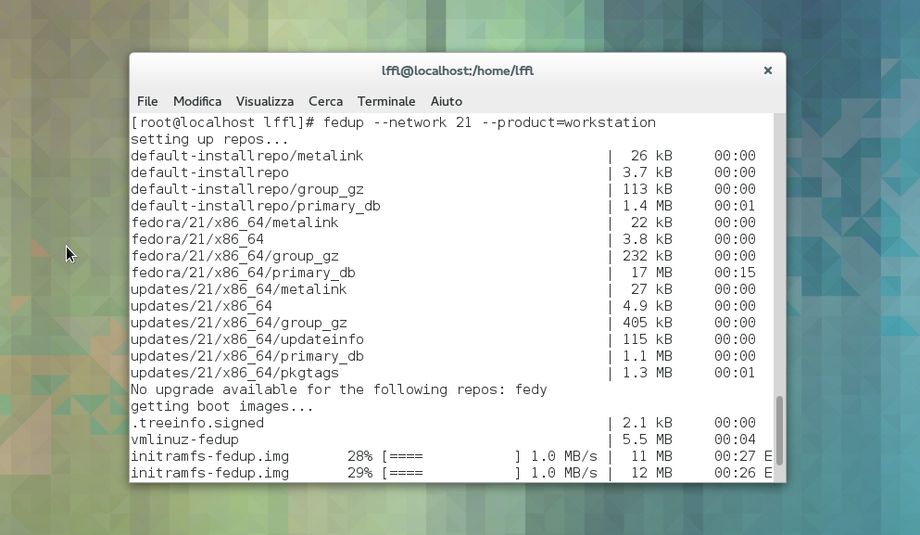920x535 pixels.
Task: Click the fedora/21/x86_64/primary_db line
Action: pyautogui.click(x=243, y=273)
